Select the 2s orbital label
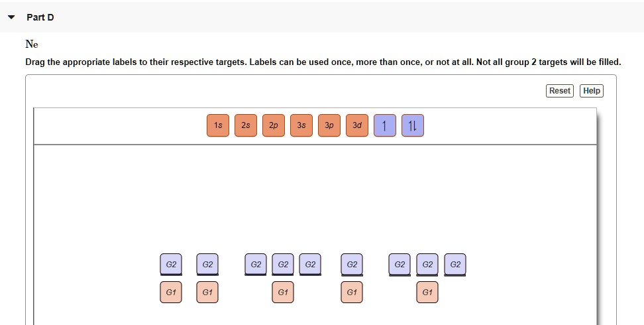644x325 pixels. [x=246, y=125]
